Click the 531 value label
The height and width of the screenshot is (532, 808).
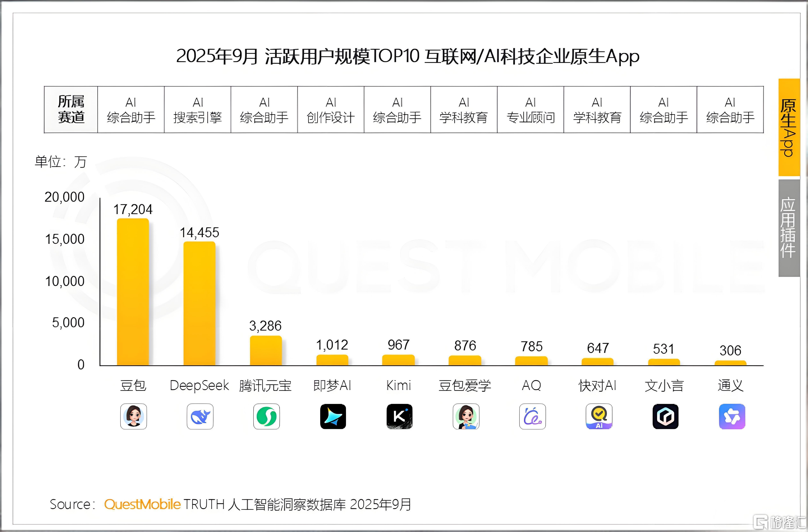tap(664, 349)
